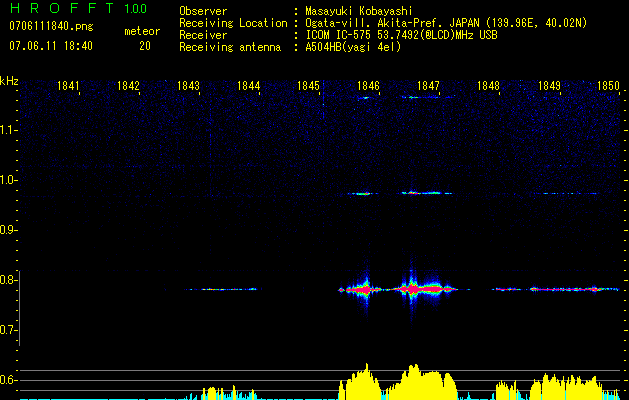The width and height of the screenshot is (629, 400).
Task: Click the 1850 time marker
Action: coord(609,87)
